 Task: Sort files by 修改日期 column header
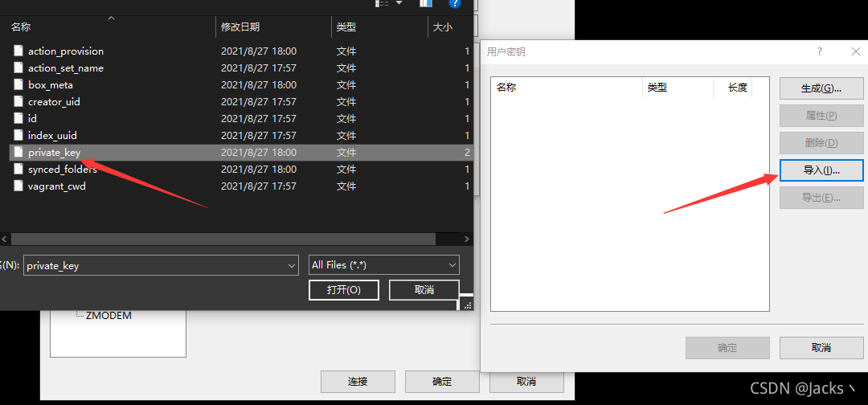pos(240,27)
